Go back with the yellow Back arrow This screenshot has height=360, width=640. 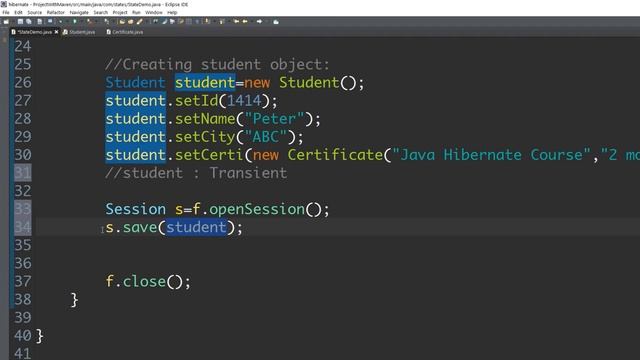pos(245,21)
